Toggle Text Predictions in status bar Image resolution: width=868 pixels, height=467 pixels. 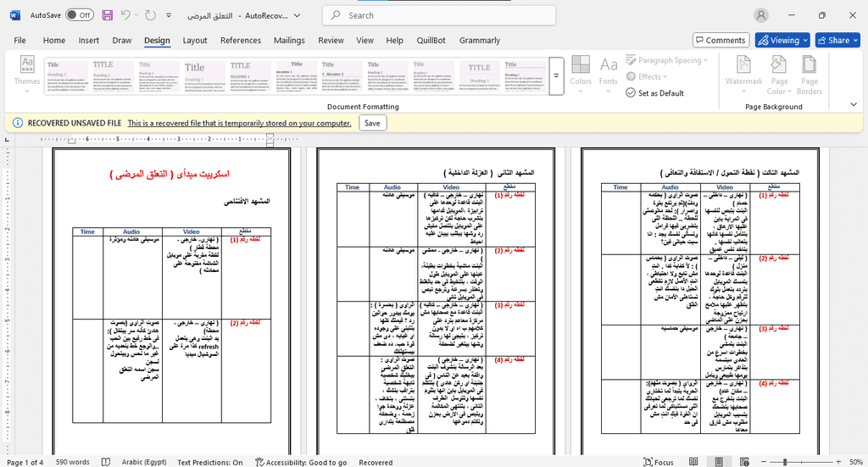click(x=209, y=462)
